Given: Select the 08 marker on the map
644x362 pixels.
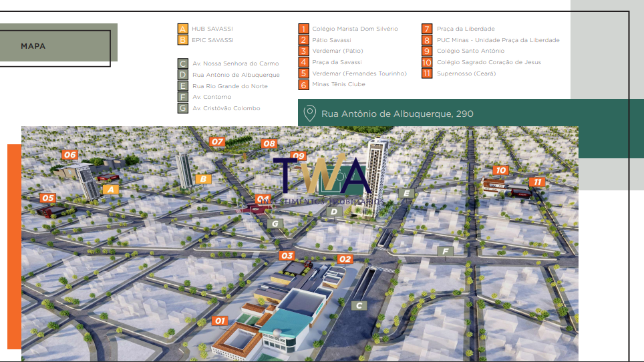Looking at the screenshot, I should pyautogui.click(x=269, y=144).
